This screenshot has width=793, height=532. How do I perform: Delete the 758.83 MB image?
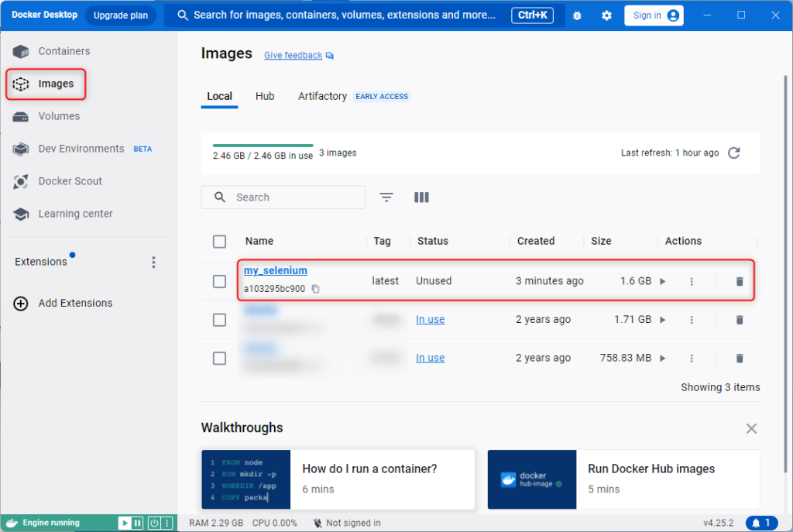(x=740, y=358)
